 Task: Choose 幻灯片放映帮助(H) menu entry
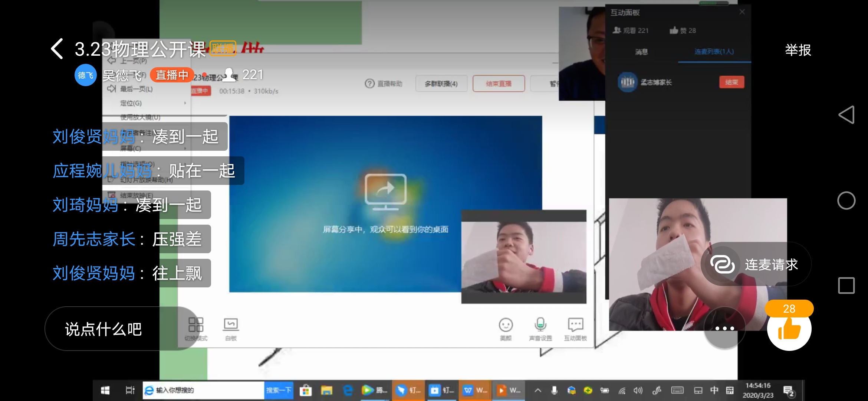point(146,180)
